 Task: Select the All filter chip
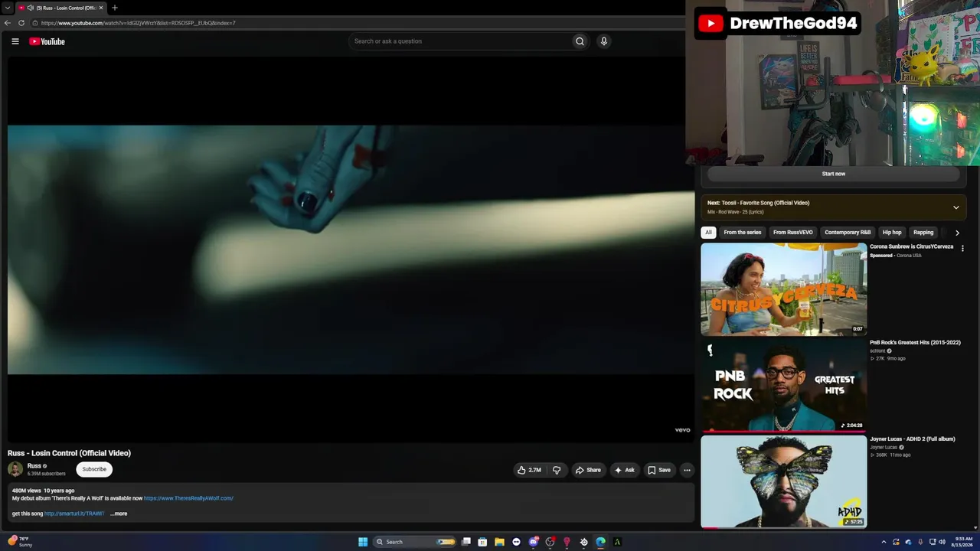[708, 233]
